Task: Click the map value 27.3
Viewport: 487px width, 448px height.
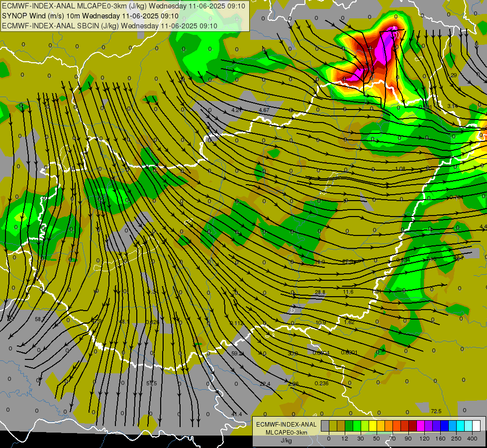Action: (348, 262)
